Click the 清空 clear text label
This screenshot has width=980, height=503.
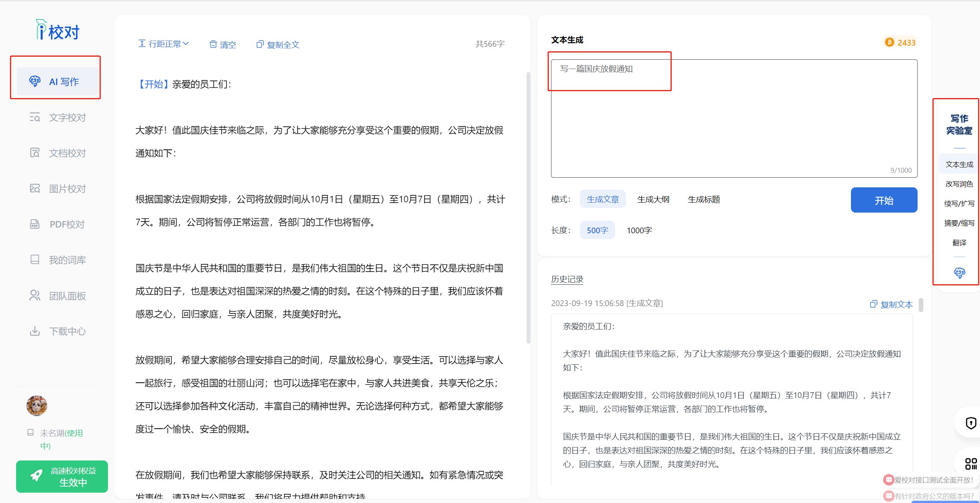pyautogui.click(x=228, y=45)
